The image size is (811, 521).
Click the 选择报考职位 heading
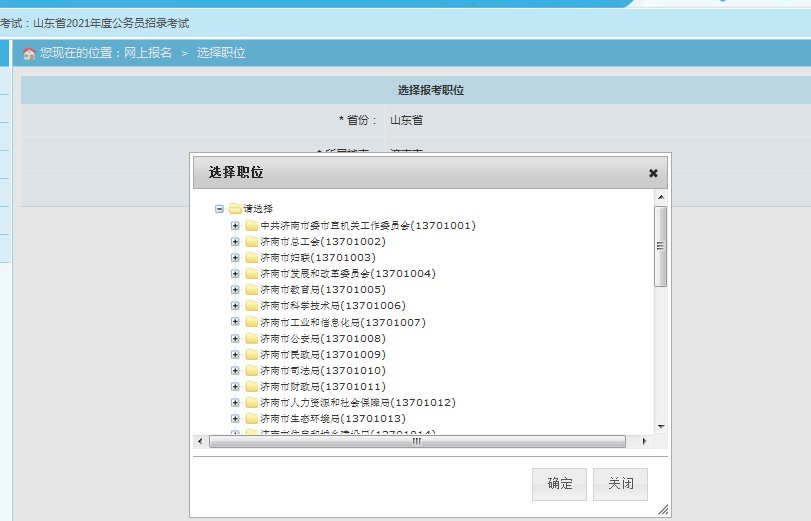pyautogui.click(x=431, y=90)
